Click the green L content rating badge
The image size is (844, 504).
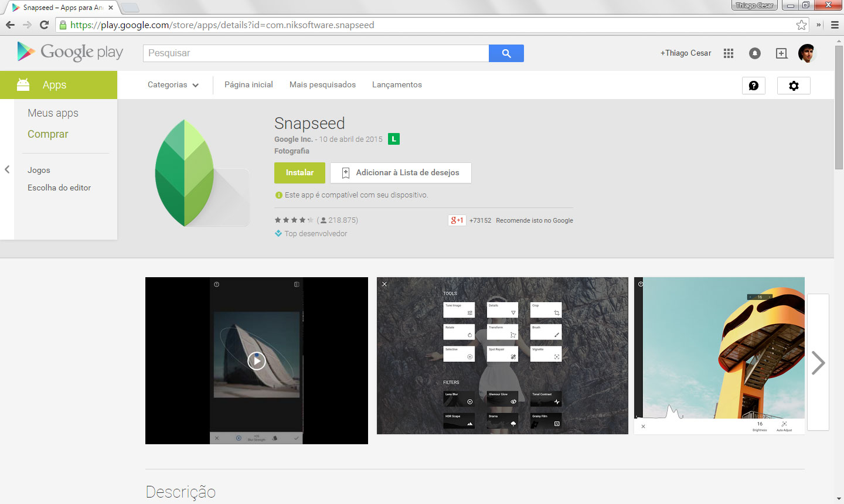click(x=394, y=139)
